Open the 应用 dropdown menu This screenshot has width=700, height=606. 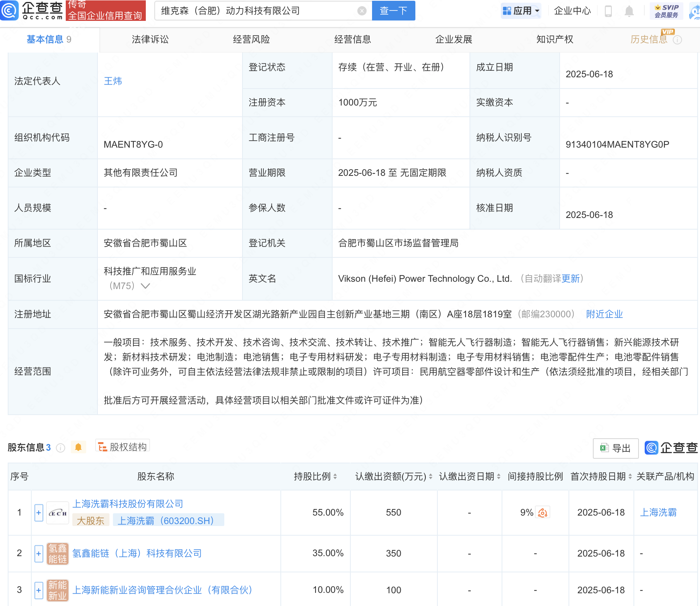(521, 11)
